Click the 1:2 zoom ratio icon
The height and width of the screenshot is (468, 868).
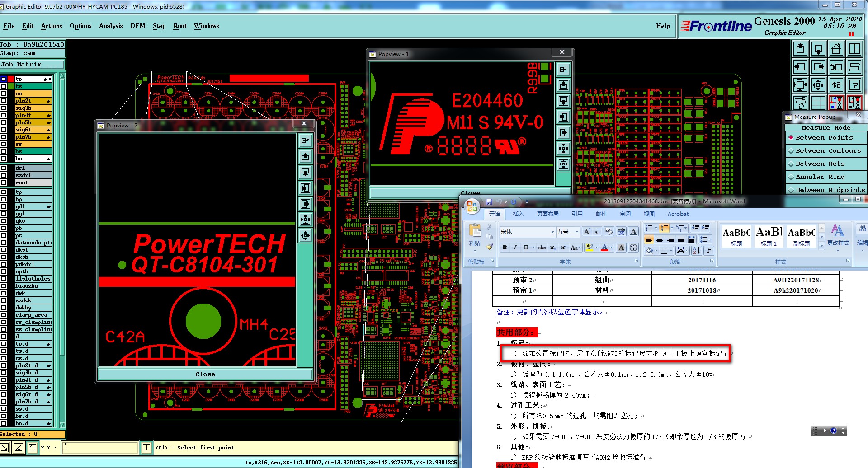836,85
